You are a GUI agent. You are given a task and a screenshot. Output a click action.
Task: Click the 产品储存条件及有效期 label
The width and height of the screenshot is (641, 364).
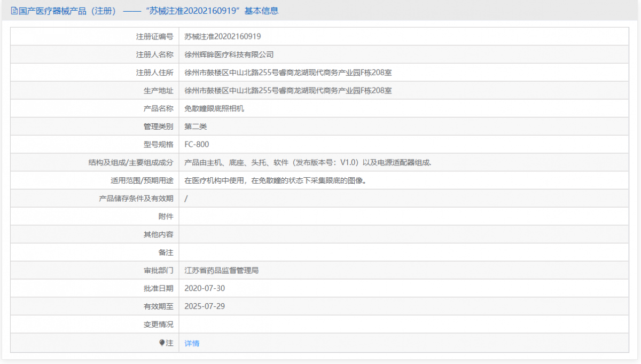point(136,199)
